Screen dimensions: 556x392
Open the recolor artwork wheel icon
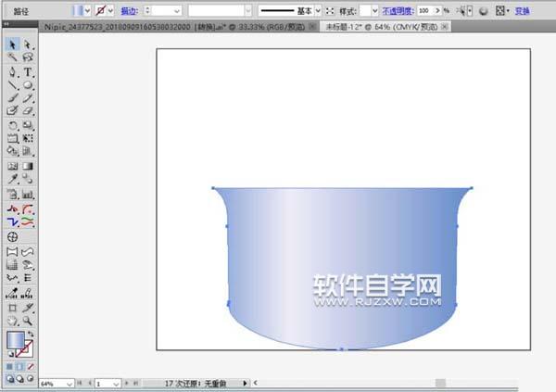coord(483,11)
